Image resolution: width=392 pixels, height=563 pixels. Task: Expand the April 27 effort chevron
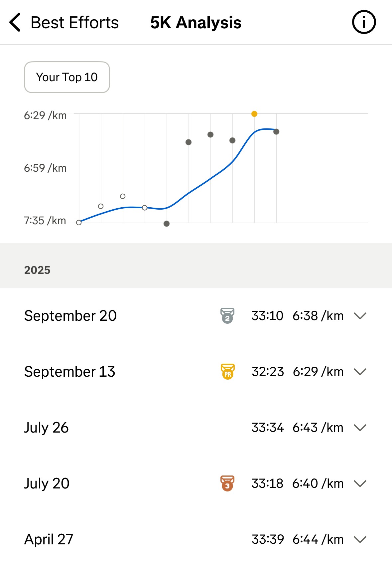pos(360,539)
